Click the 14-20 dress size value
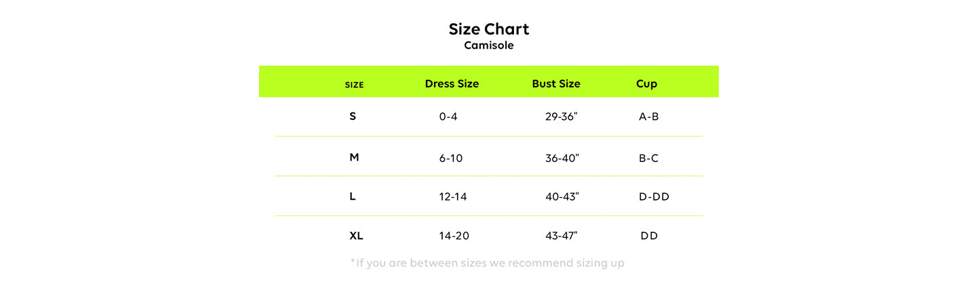Image resolution: width=980 pixels, height=294 pixels. (x=454, y=236)
